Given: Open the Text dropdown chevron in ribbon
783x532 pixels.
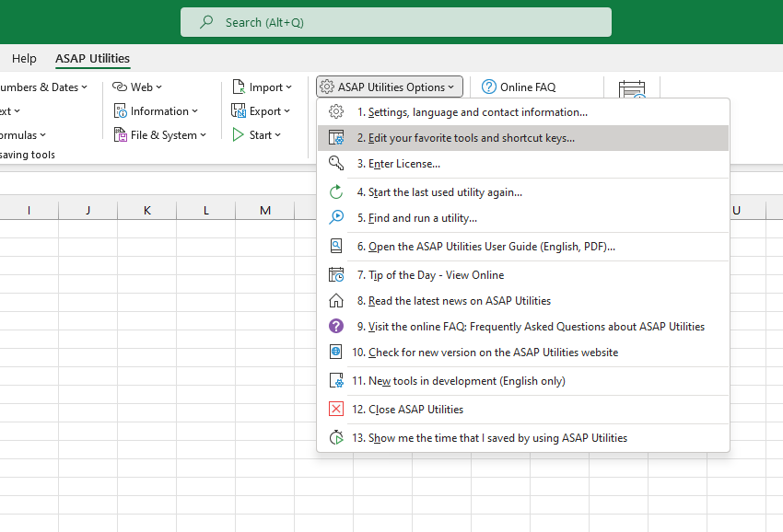Looking at the screenshot, I should click(17, 110).
